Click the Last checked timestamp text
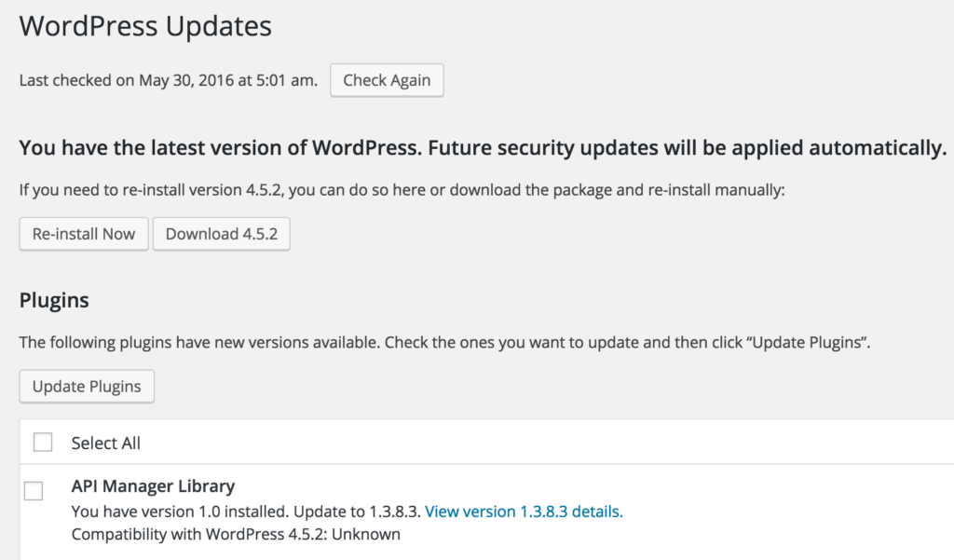This screenshot has height=560, width=954. (x=169, y=80)
